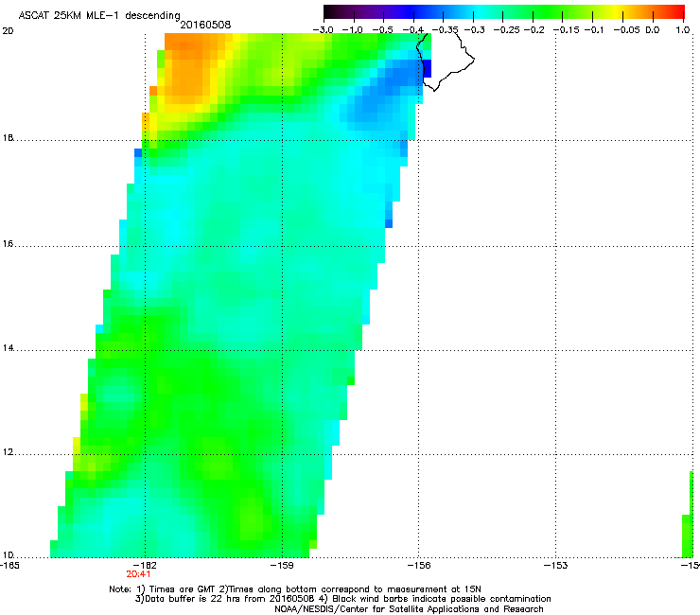Click the color bar label -0.25

point(507,30)
